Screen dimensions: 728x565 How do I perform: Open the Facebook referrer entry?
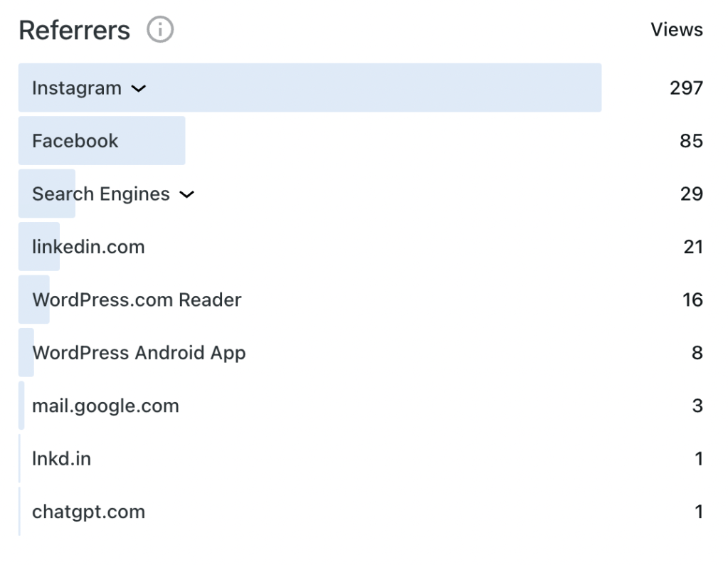pos(75,141)
